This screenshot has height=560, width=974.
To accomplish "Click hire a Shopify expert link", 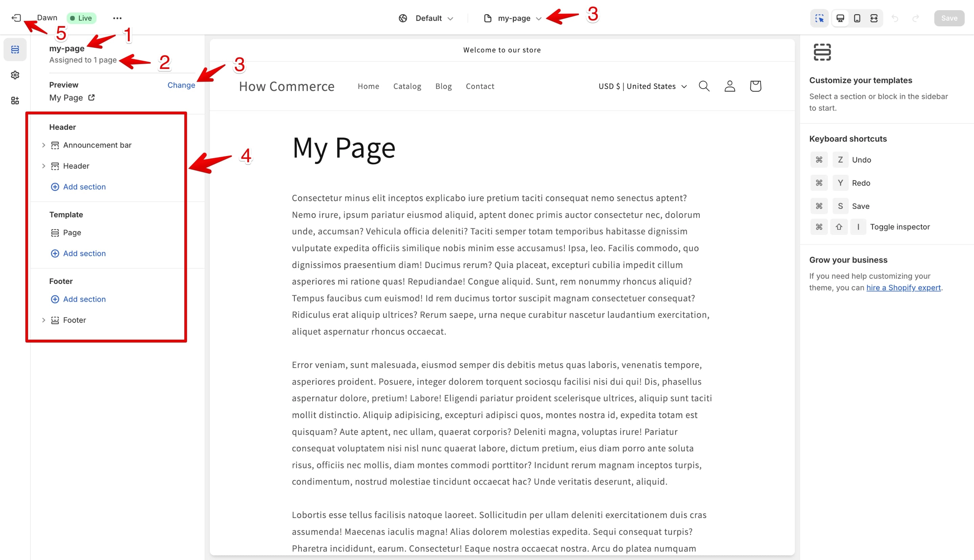I will coord(903,288).
